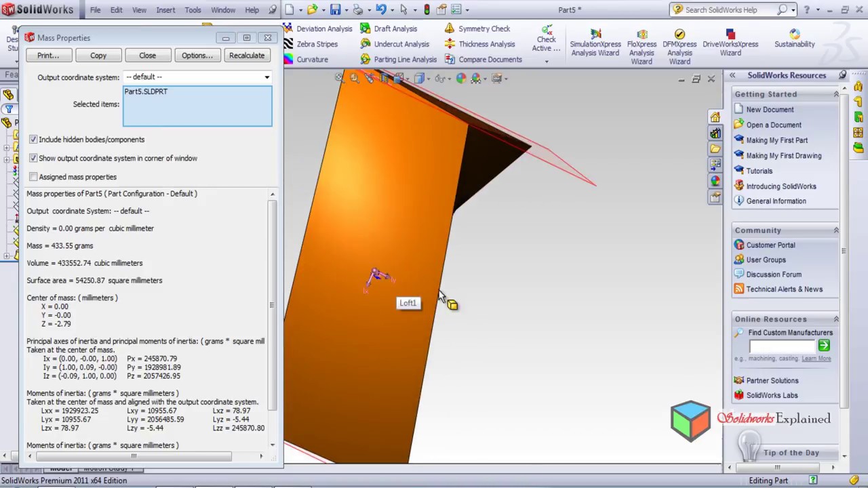Open Save button dropdown arrow
The height and width of the screenshot is (488, 868).
(x=346, y=9)
